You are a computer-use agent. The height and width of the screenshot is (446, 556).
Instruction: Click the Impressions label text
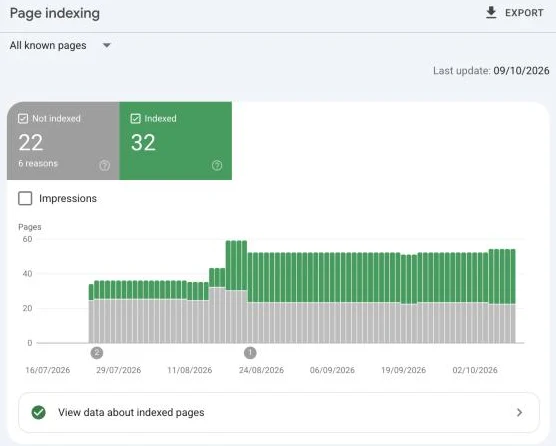point(68,199)
